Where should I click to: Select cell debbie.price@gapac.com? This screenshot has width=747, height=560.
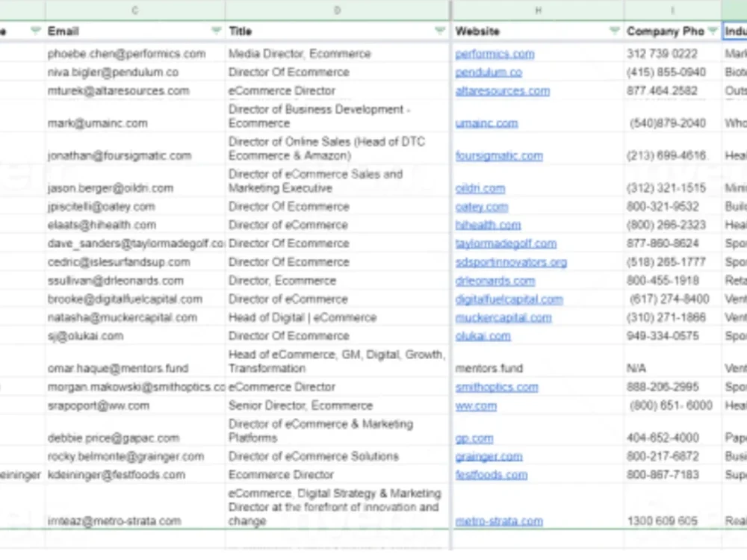[x=135, y=431]
